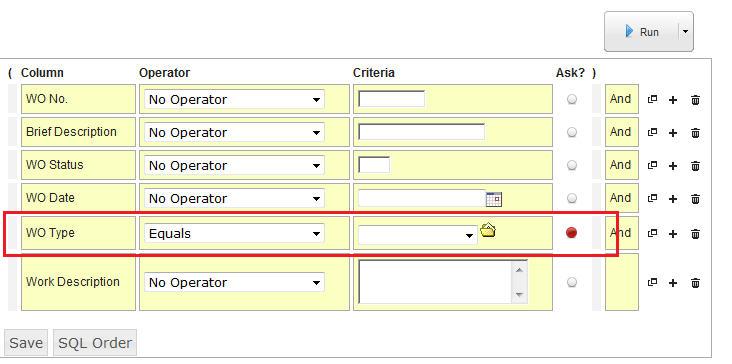732x364 pixels.
Task: Copy the WO No. row
Action: pyautogui.click(x=653, y=99)
